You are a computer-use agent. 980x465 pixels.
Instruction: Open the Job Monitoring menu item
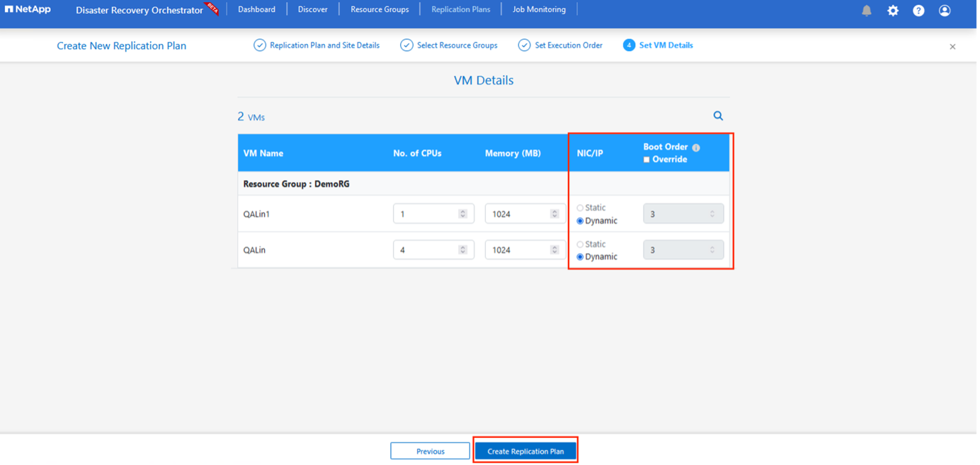click(x=539, y=9)
